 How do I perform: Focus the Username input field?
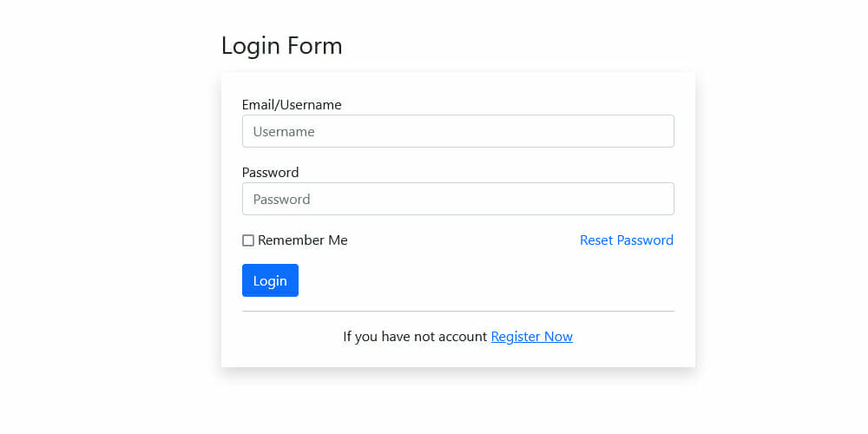(x=457, y=132)
